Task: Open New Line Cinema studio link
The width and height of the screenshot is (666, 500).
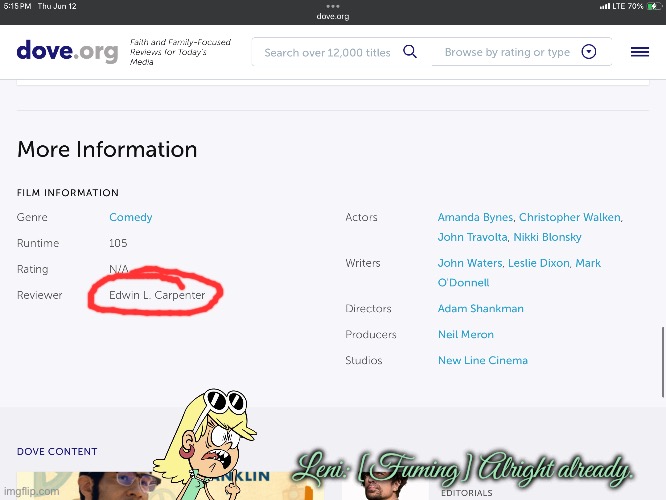Action: tap(482, 361)
